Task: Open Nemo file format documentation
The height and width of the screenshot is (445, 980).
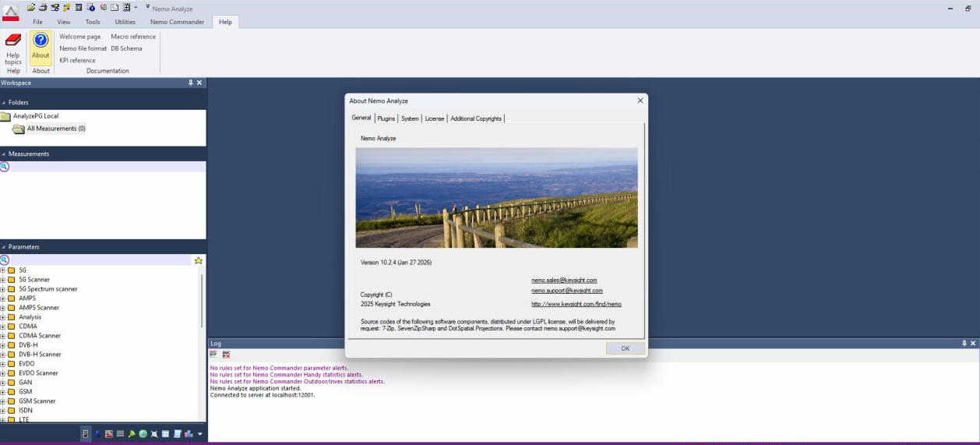Action: (x=83, y=48)
